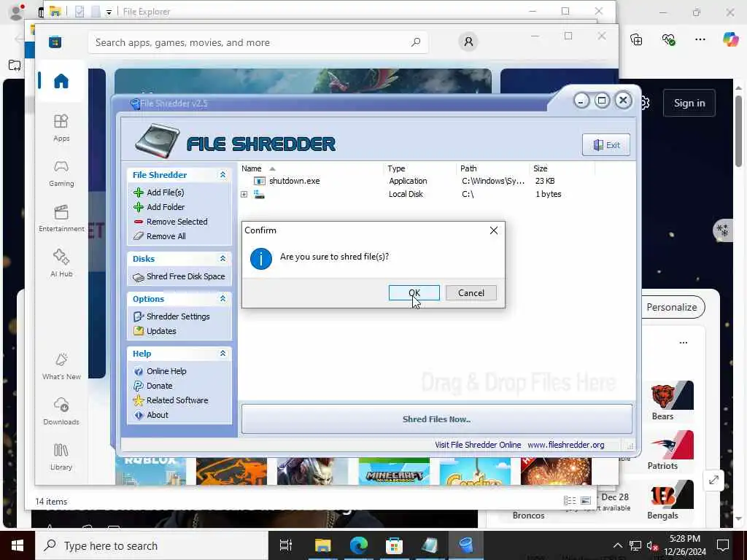Click the Updates option
The width and height of the screenshot is (747, 560).
coord(161,331)
